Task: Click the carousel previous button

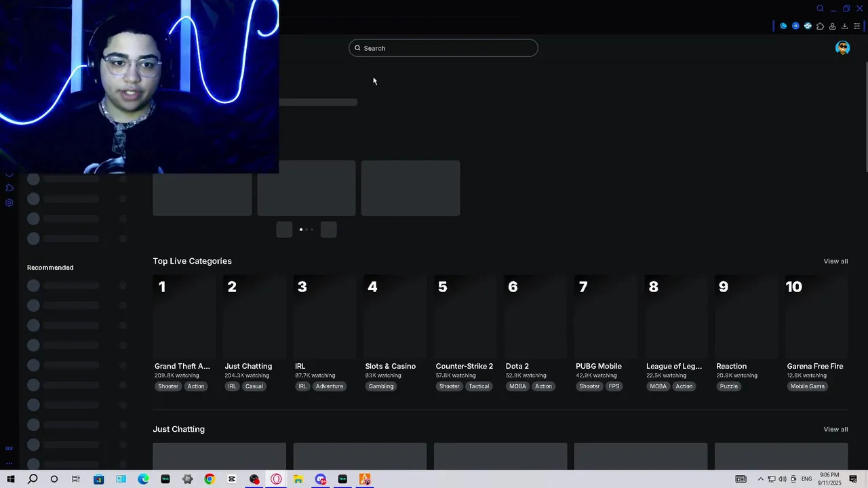Action: [284, 229]
